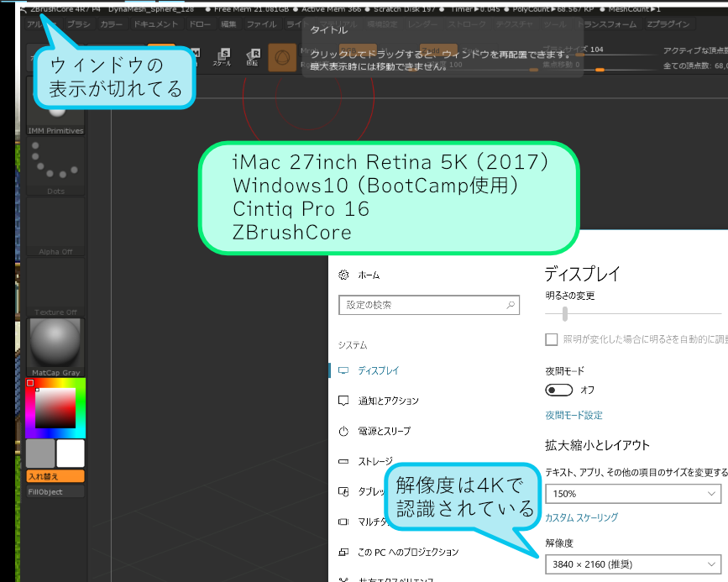Click the Free Mem 21.081GB readout

coord(251,9)
